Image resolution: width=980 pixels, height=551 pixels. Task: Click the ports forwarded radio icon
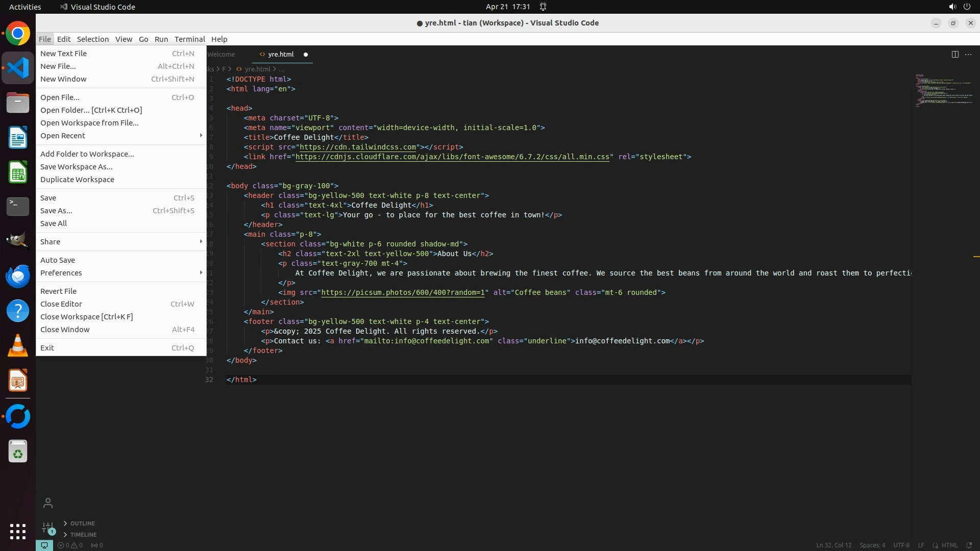click(96, 545)
